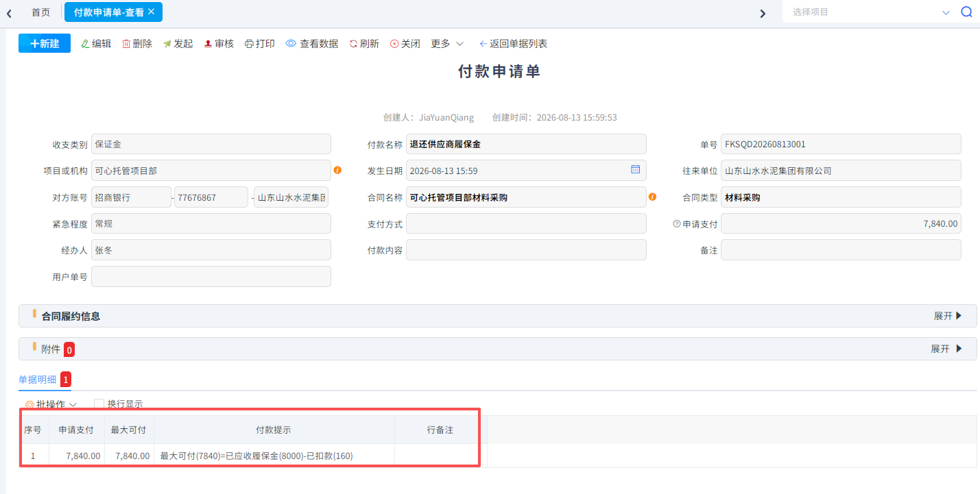Click the 紧急程度 field showing 常规
The image size is (980, 494).
(211, 223)
